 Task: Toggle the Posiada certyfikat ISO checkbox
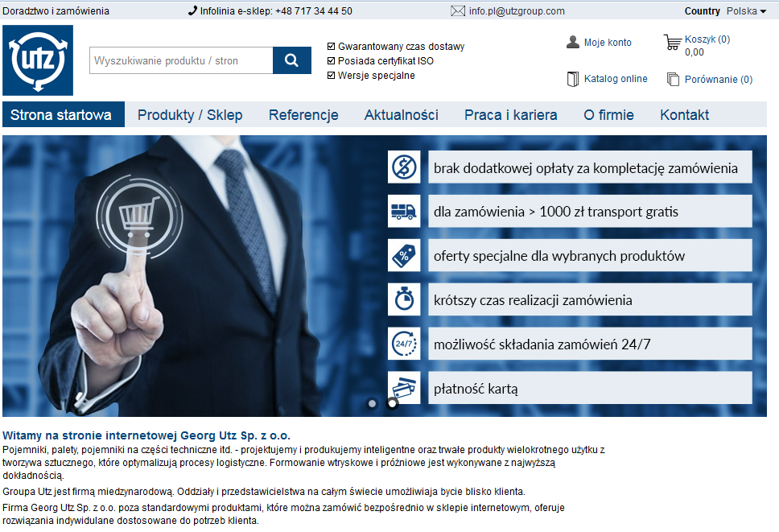click(x=332, y=61)
